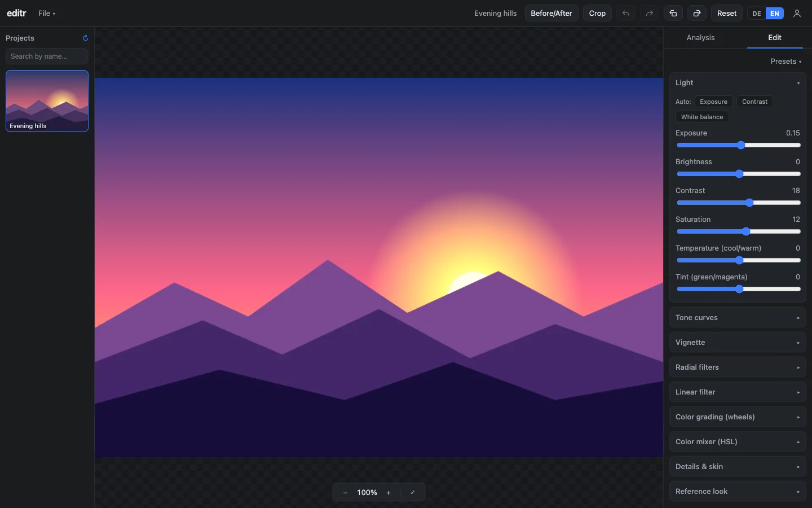The image size is (812, 508).
Task: Open the user account icon
Action: 797,13
